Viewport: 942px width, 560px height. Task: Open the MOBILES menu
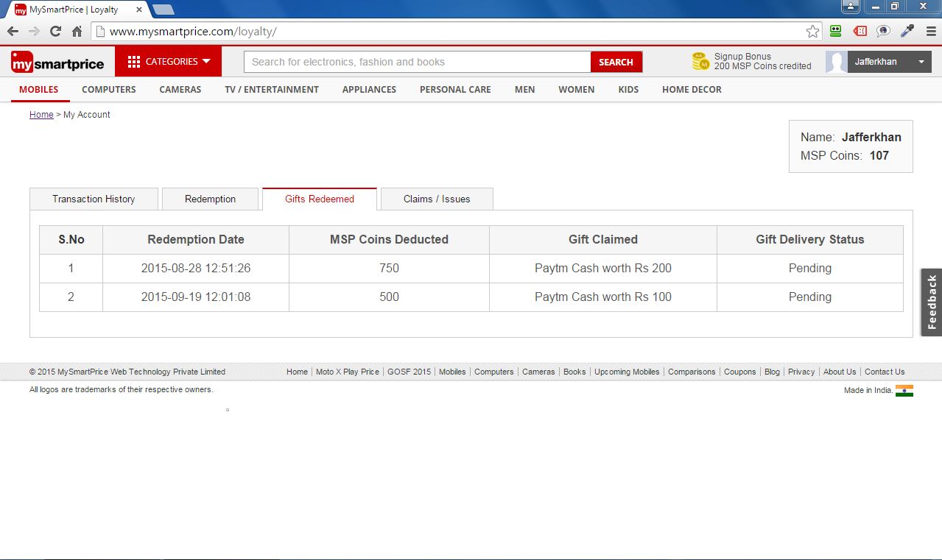coord(39,89)
